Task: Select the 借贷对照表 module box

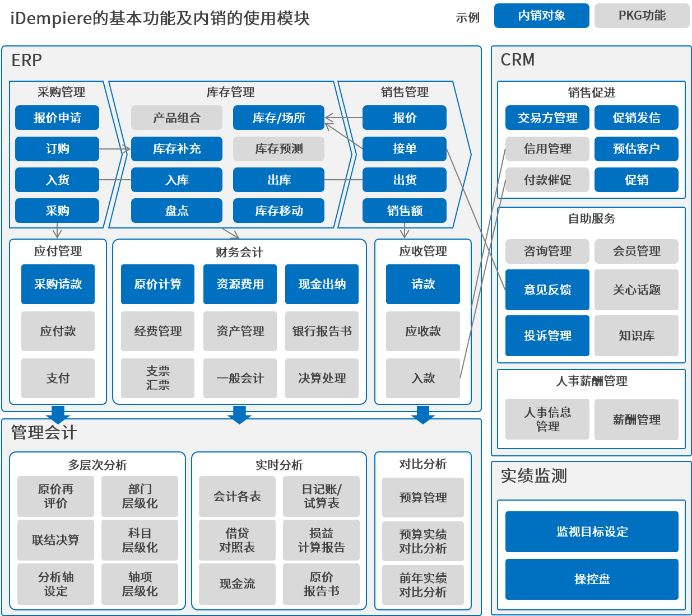Action: 237,540
